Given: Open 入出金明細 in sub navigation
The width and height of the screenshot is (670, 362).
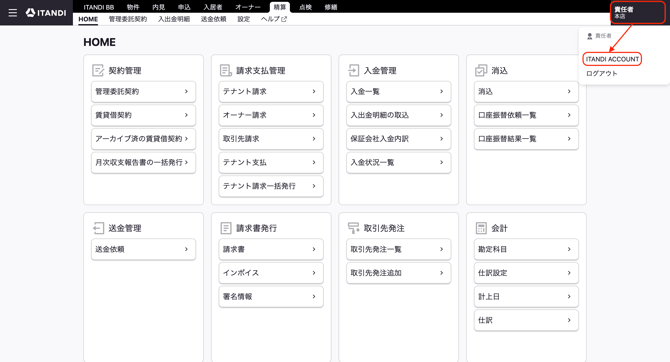Looking at the screenshot, I should click(x=174, y=19).
